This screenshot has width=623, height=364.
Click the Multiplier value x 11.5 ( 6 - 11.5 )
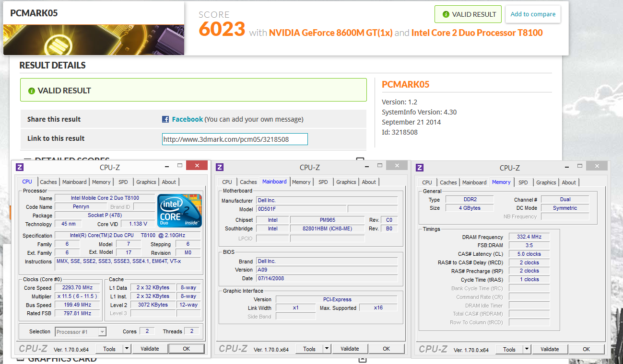77,296
